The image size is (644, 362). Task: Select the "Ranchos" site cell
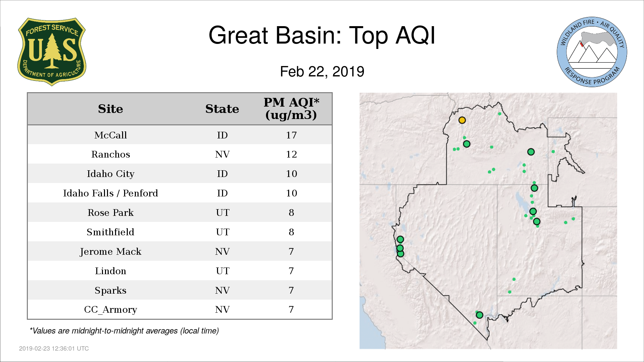click(x=110, y=154)
